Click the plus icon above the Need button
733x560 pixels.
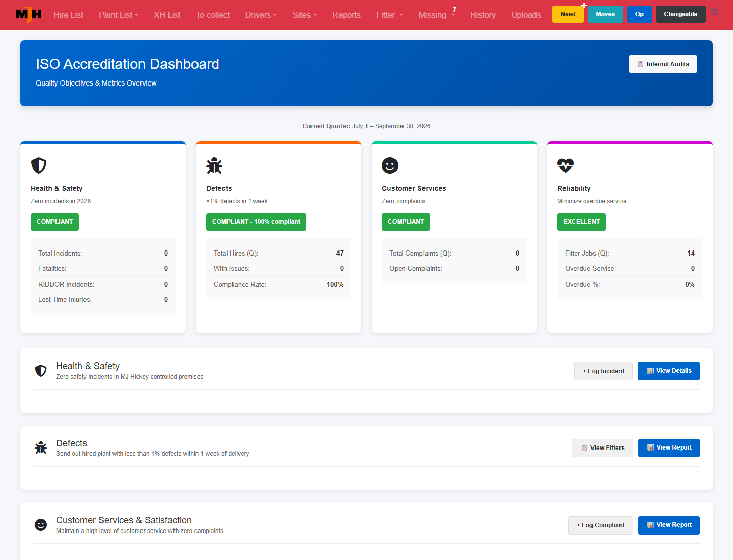pos(584,6)
